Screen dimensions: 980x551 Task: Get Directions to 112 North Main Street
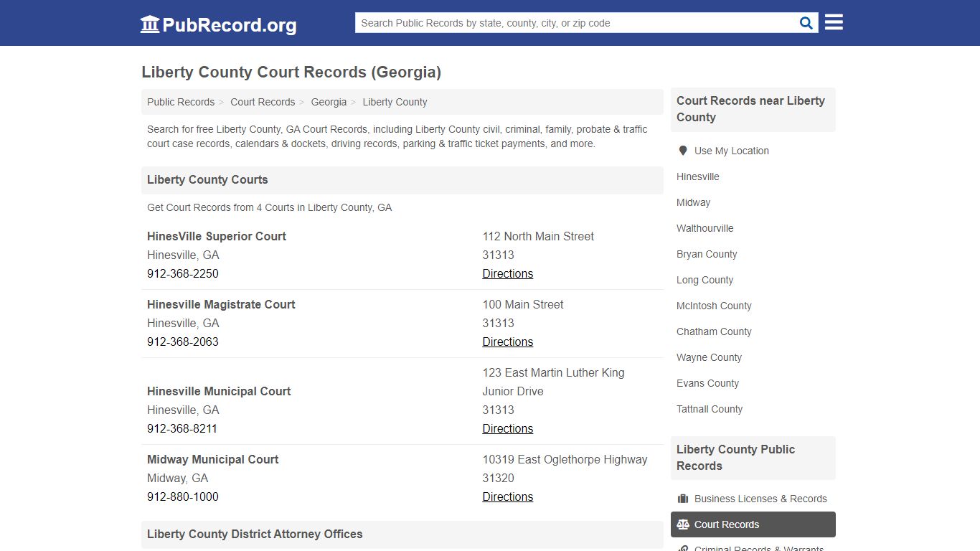[508, 273]
